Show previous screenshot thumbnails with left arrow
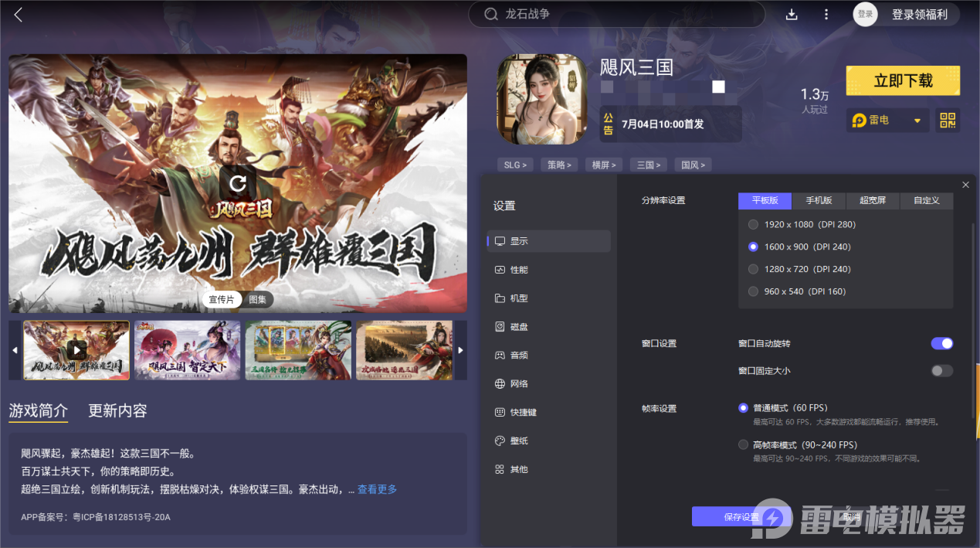The height and width of the screenshot is (548, 980). [15, 350]
